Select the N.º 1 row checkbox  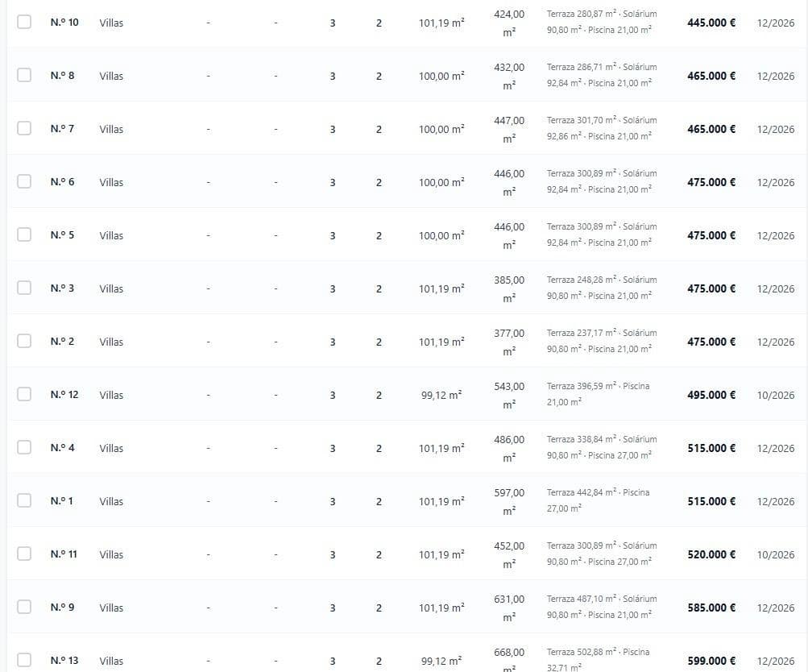pos(24,500)
